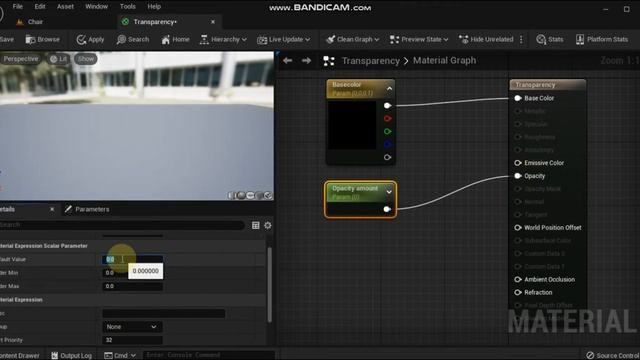
Task: Navigate forward in the graph history
Action: tap(306, 61)
